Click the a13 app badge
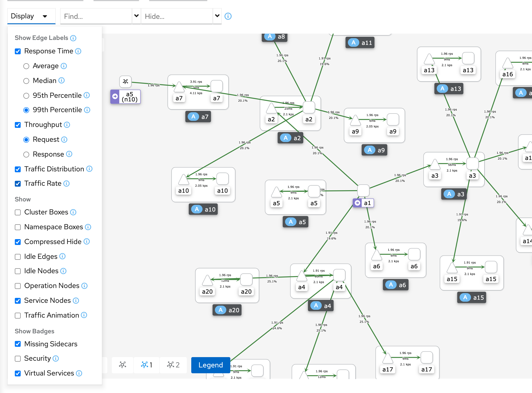This screenshot has height=393, width=532. 449,89
